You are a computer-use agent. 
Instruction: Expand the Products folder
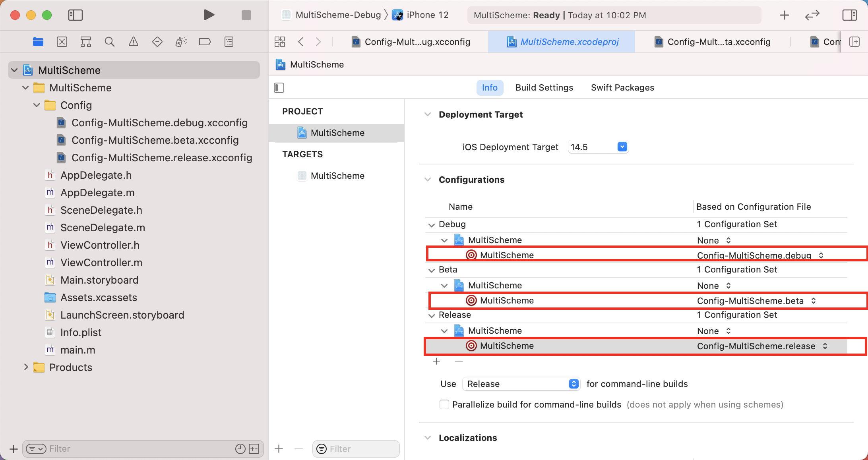pyautogui.click(x=26, y=367)
